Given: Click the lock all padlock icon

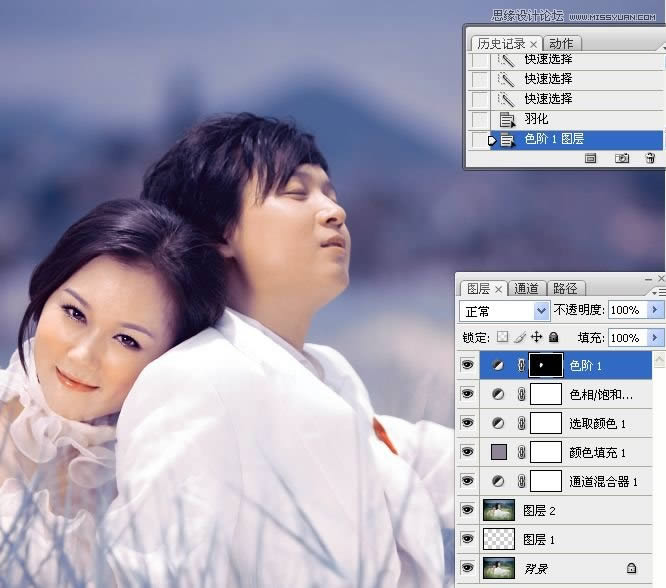Looking at the screenshot, I should click(553, 338).
